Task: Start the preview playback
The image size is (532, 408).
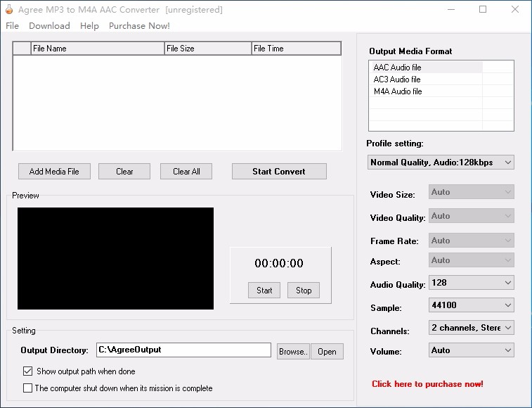Action: pos(264,290)
